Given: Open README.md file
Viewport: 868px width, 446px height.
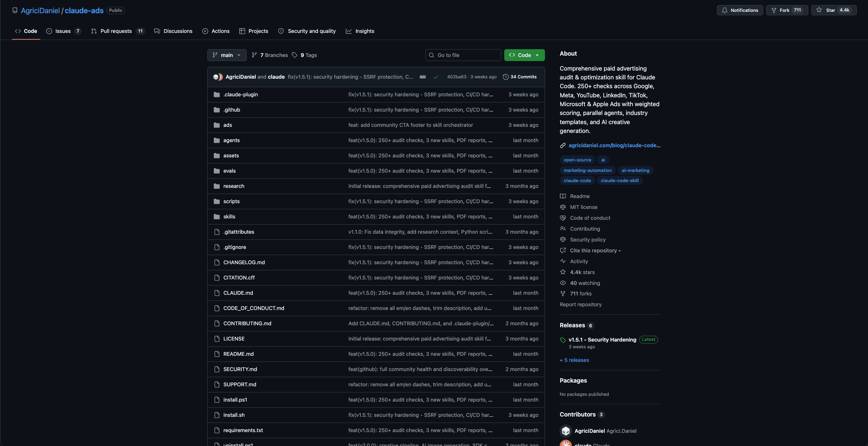Looking at the screenshot, I should click(x=238, y=354).
